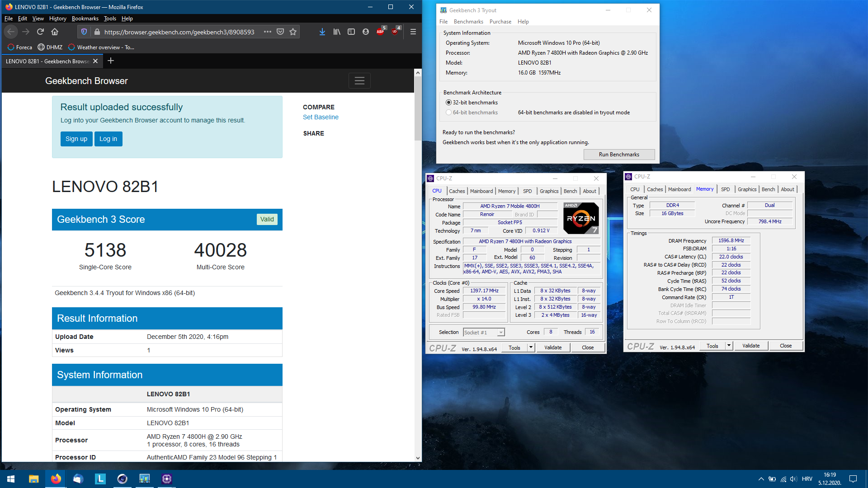Image resolution: width=868 pixels, height=488 pixels.
Task: Open the tracking protection shield icon
Action: click(x=84, y=32)
